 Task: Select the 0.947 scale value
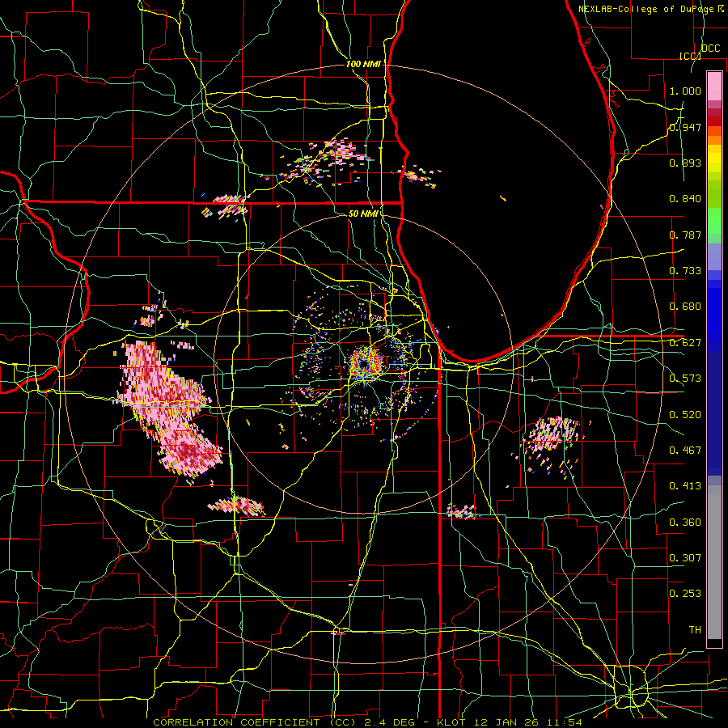click(x=685, y=127)
